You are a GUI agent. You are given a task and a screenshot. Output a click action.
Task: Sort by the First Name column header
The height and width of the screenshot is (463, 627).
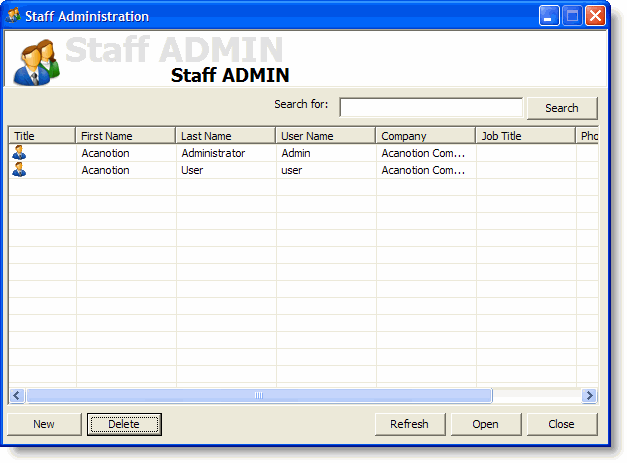[x=126, y=136]
